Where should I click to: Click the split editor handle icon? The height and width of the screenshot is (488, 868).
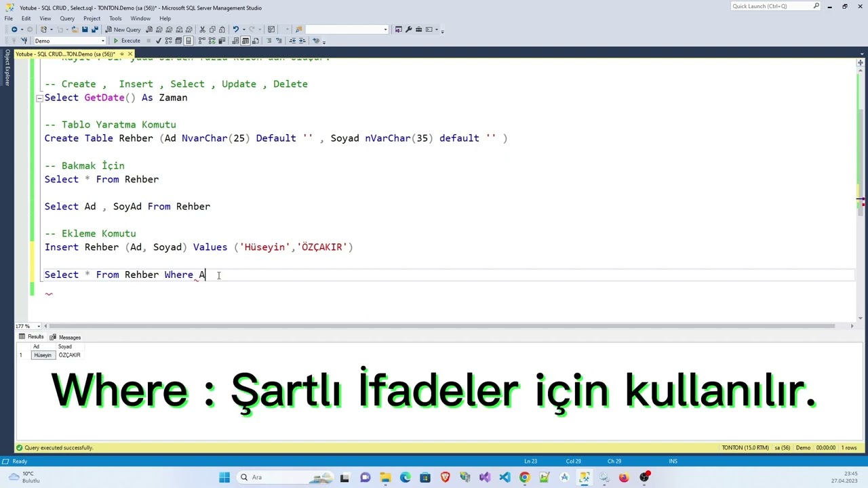(860, 62)
